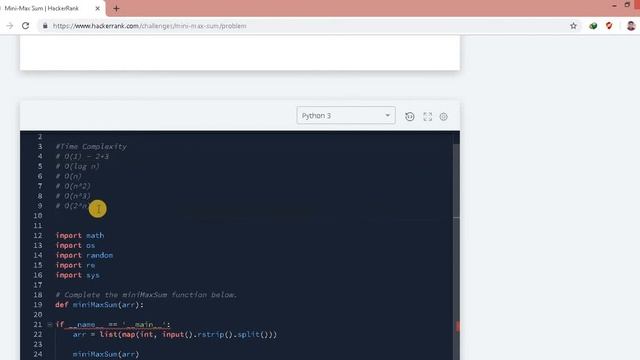
Task: Click line number 20 in gutter
Action: pyautogui.click(x=38, y=315)
